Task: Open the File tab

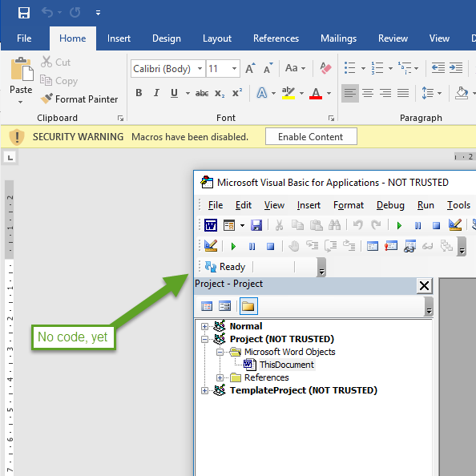Action: [x=24, y=38]
